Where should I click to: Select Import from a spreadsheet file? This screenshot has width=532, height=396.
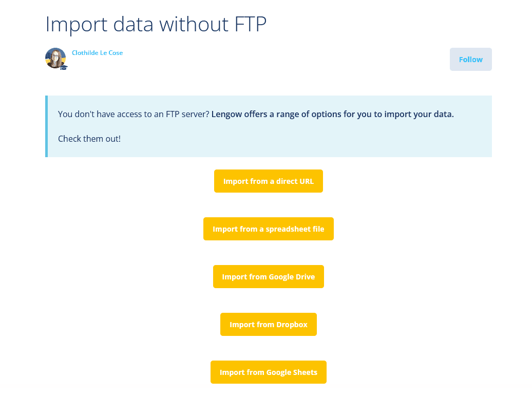(x=268, y=229)
